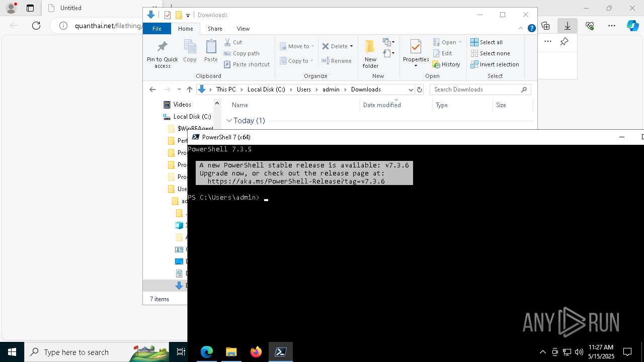
Task: Create a New folder
Action: [370, 54]
